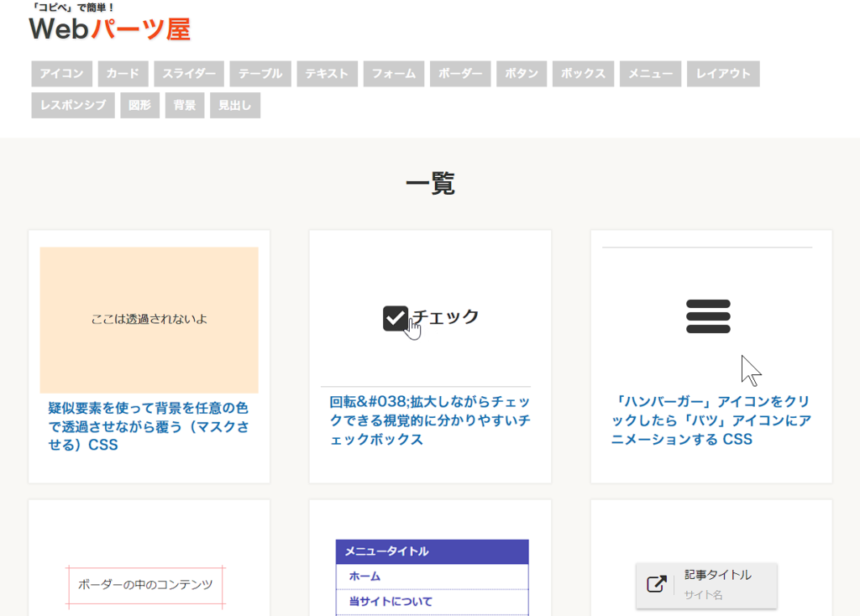Viewport: 860px width, 616px height.
Task: Open the rotating checkbox animation article link
Action: 429,420
